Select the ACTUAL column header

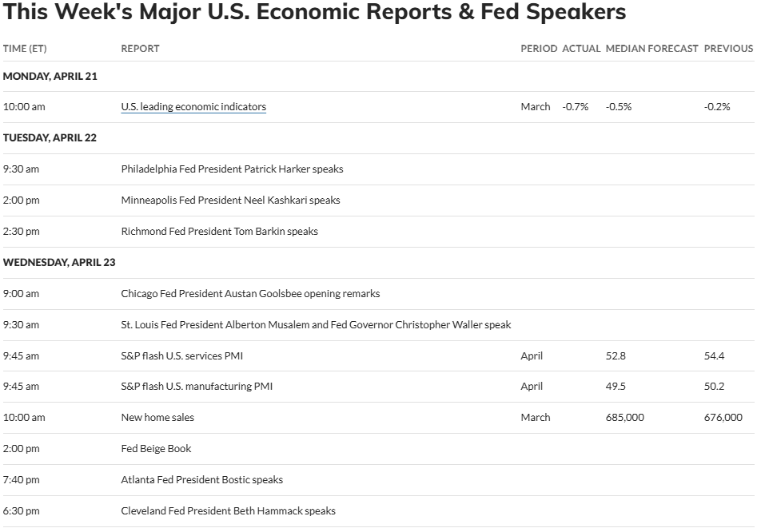coord(581,49)
